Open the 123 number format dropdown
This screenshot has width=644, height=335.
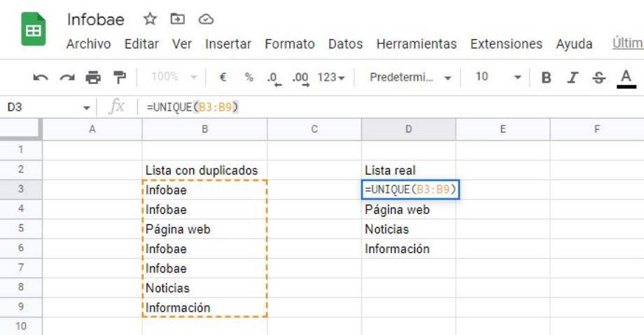331,77
